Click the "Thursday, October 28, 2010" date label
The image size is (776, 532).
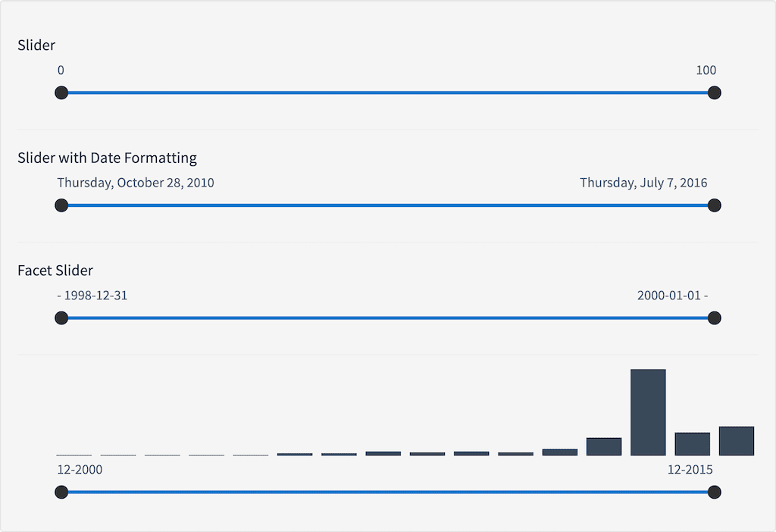(136, 183)
